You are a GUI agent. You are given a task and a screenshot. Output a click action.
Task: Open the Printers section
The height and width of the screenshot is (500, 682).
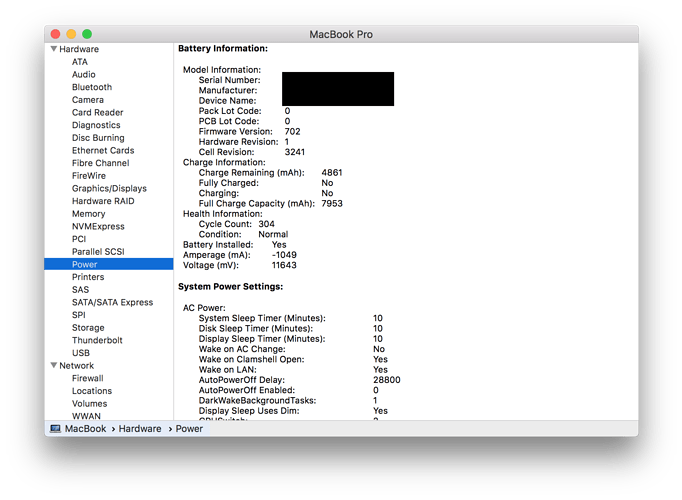pos(88,277)
